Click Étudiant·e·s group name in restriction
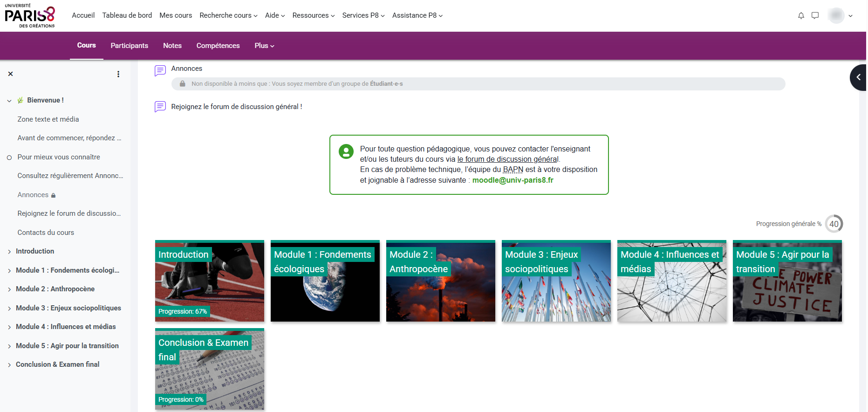The height and width of the screenshot is (412, 868). tap(386, 84)
